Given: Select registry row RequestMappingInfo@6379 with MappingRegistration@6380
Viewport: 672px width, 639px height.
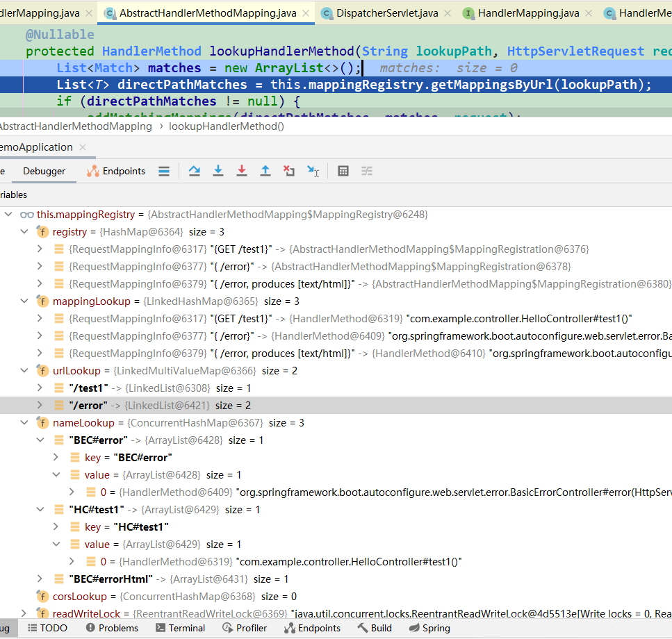Looking at the screenshot, I should 336,284.
